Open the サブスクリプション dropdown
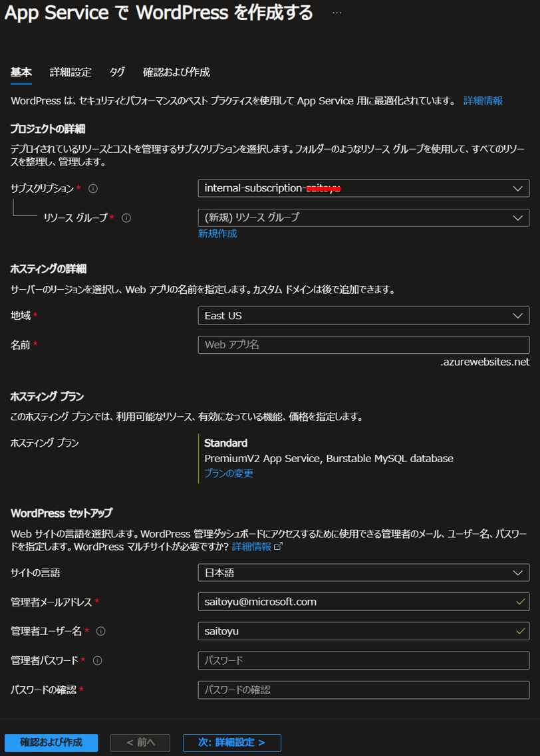Image resolution: width=540 pixels, height=756 pixels. click(x=364, y=189)
